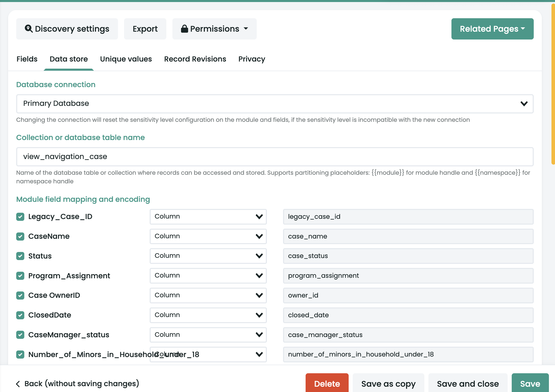Open Discovery settings with magnifier icon

tap(67, 29)
